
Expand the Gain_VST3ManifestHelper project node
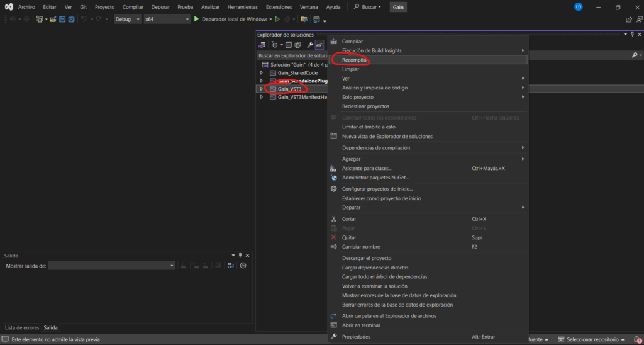(262, 98)
